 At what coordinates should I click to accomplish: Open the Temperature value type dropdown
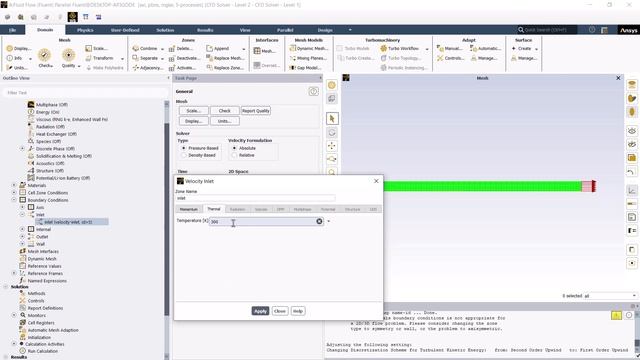click(329, 221)
